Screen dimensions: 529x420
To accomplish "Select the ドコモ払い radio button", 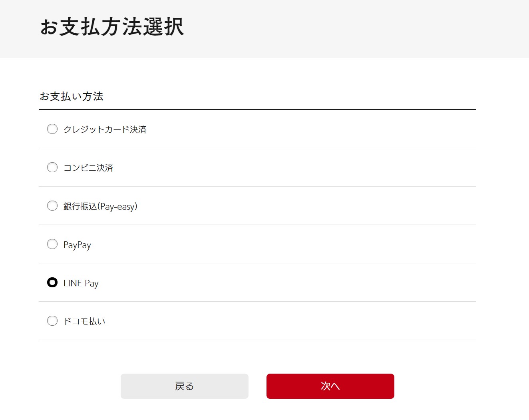I will 52,321.
